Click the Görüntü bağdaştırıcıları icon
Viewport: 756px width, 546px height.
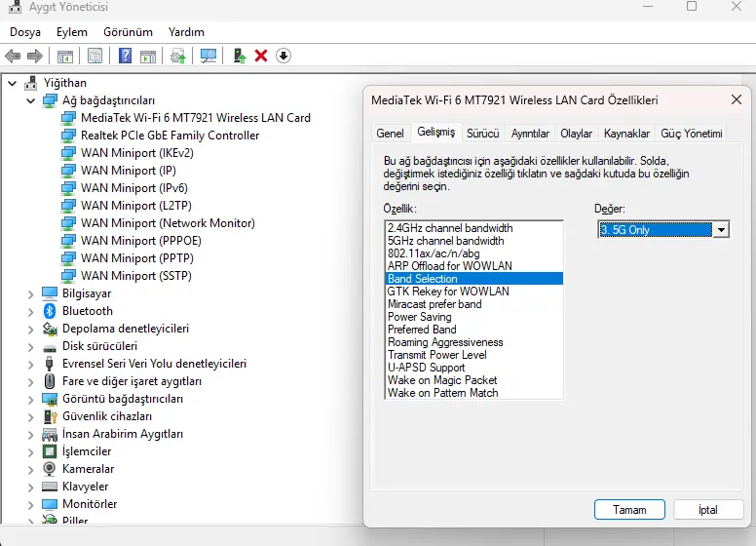[x=49, y=399]
